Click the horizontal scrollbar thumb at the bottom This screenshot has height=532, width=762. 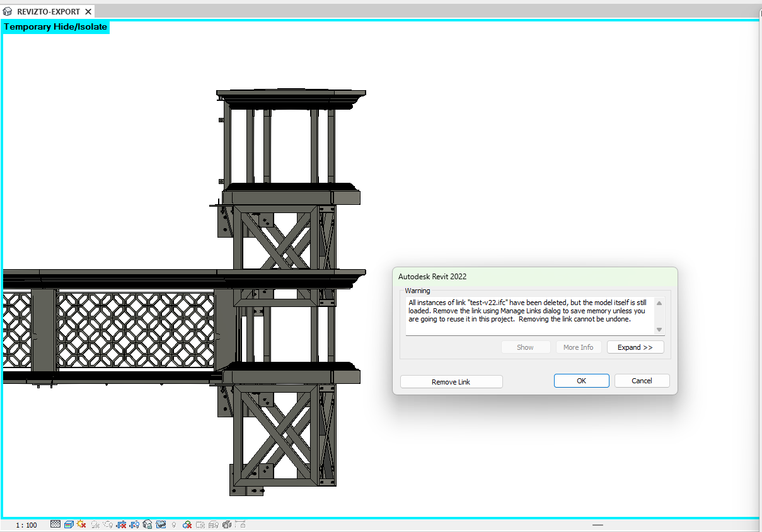(x=597, y=524)
